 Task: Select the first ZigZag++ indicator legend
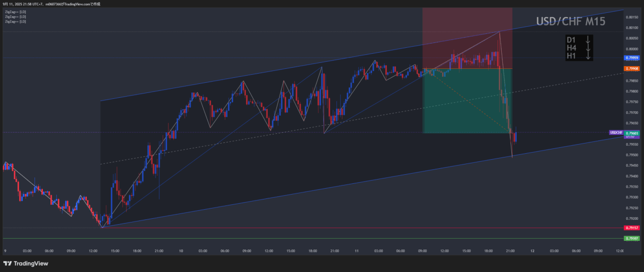[x=15, y=12]
